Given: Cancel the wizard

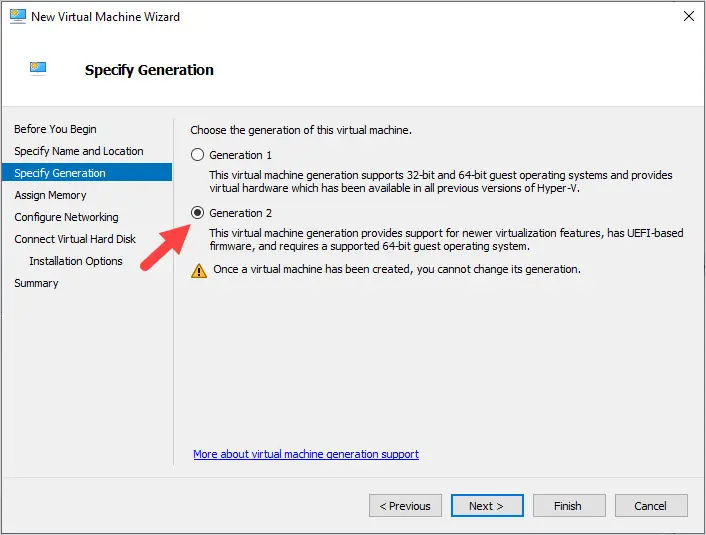Looking at the screenshot, I should click(x=651, y=506).
